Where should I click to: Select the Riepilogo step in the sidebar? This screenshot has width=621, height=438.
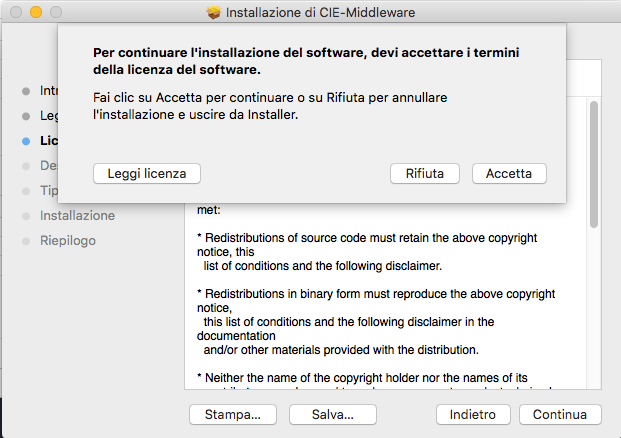click(68, 241)
